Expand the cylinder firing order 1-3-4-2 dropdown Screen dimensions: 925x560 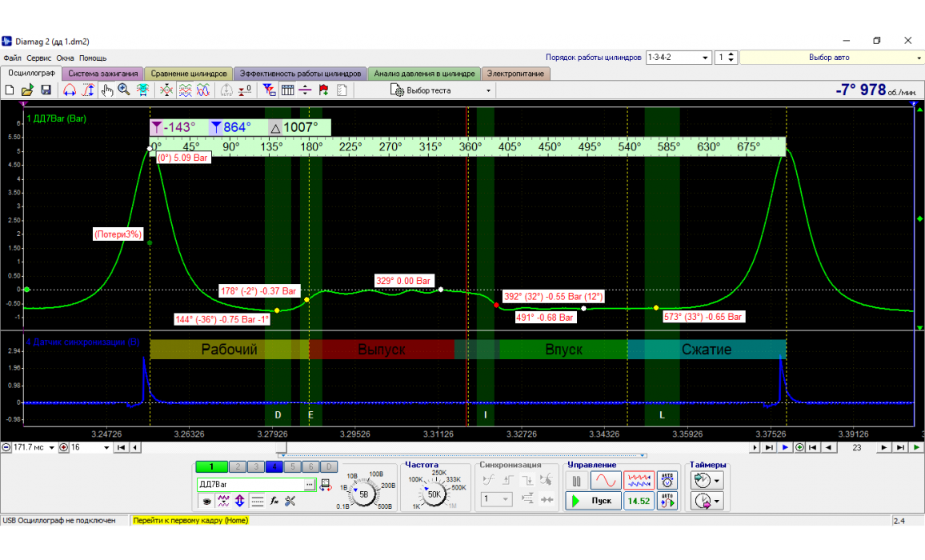(x=705, y=58)
